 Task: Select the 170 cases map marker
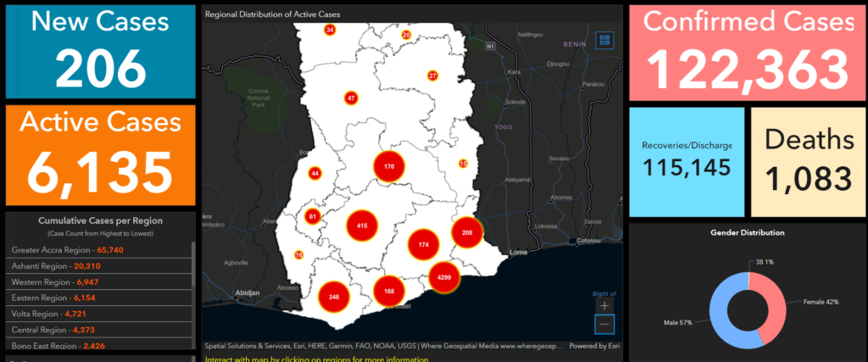(x=388, y=166)
